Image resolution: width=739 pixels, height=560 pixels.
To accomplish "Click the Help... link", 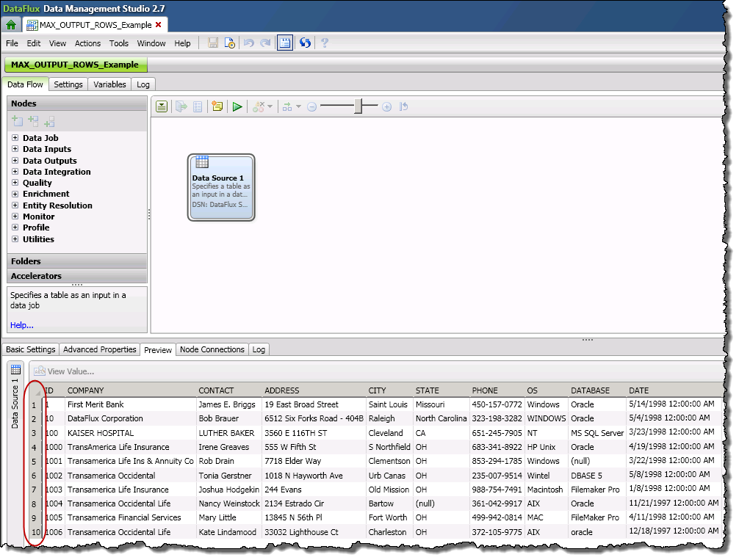I will tap(21, 325).
